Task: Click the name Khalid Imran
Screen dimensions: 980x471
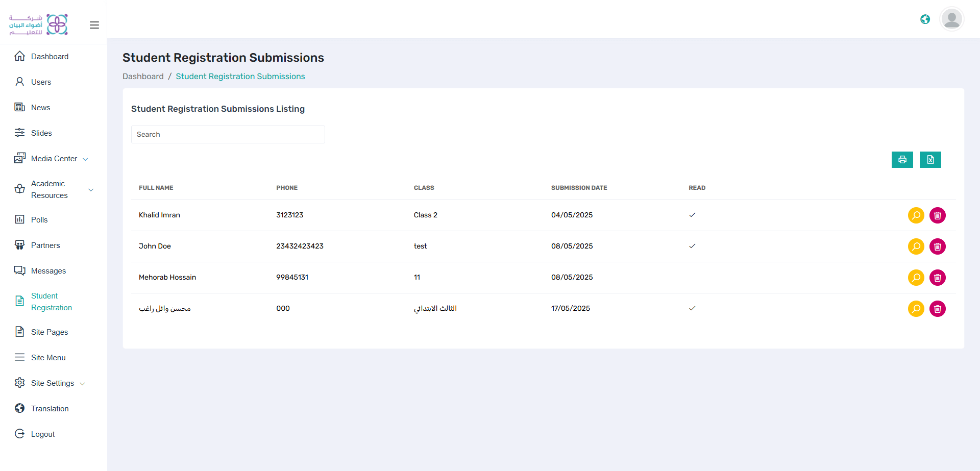Action: 159,215
